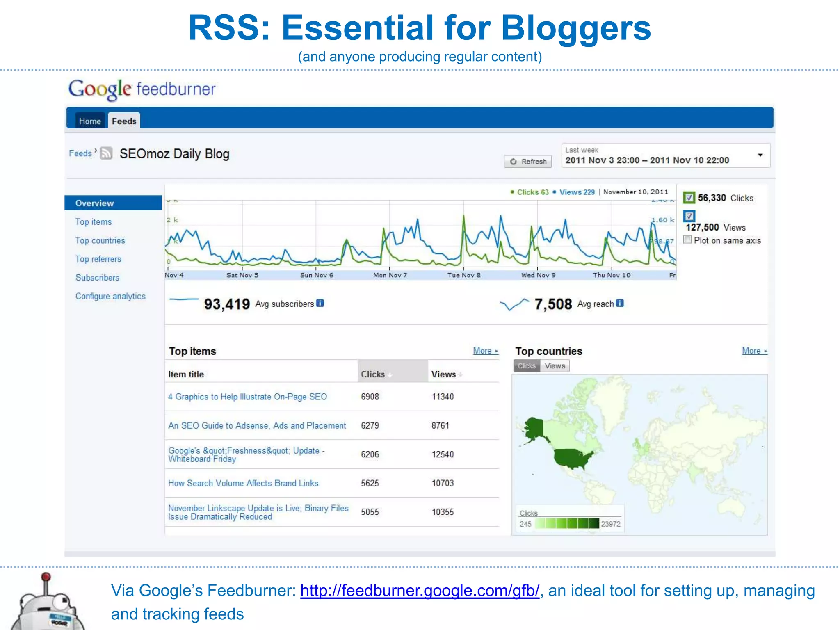Viewport: 840px width, 630px height.
Task: Click the Clicks color gradient legend bar
Action: pyautogui.click(x=567, y=523)
